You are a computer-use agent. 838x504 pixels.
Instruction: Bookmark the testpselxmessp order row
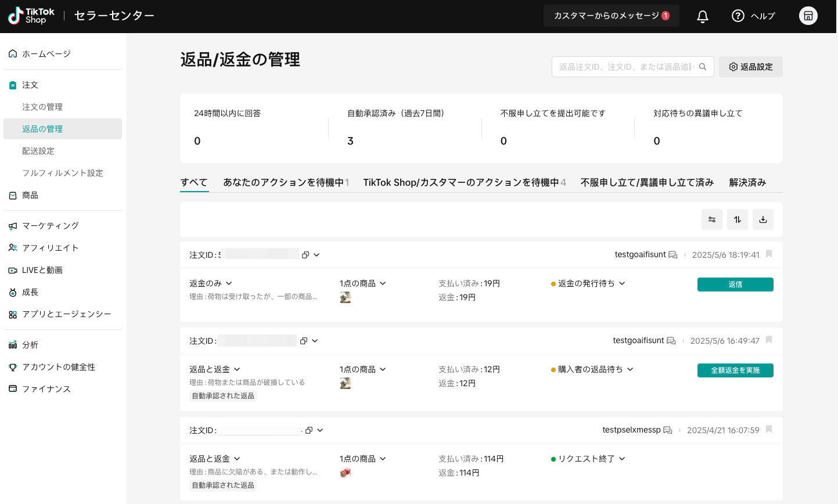[x=768, y=430]
